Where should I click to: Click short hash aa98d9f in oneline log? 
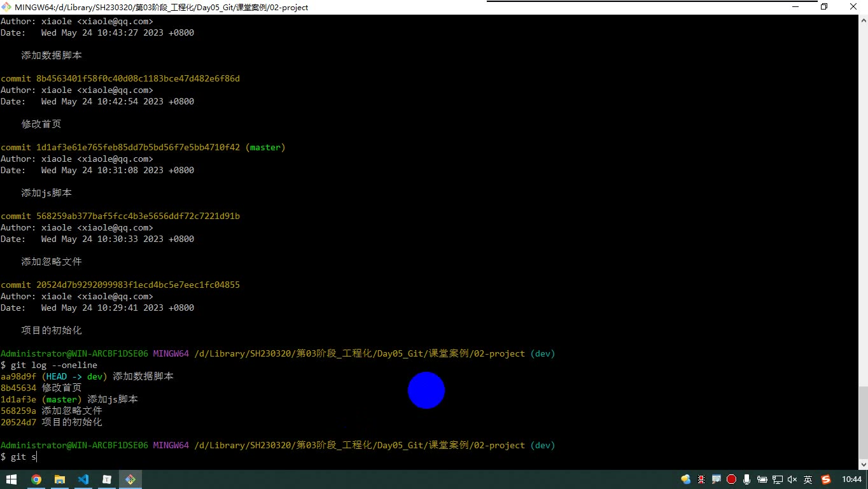click(18, 376)
